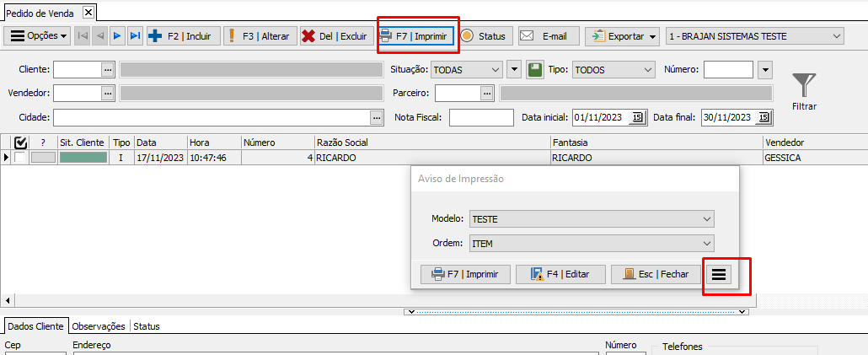Click the next record arrow

117,36
